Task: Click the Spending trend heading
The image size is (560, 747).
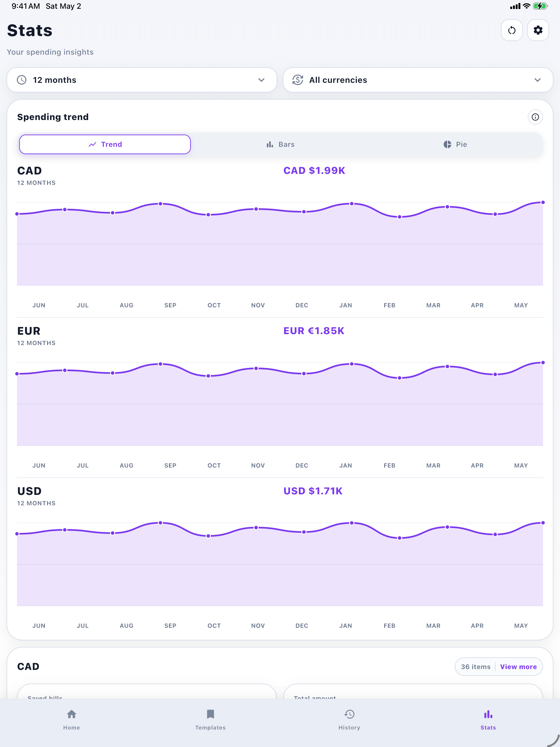Action: [x=53, y=117]
